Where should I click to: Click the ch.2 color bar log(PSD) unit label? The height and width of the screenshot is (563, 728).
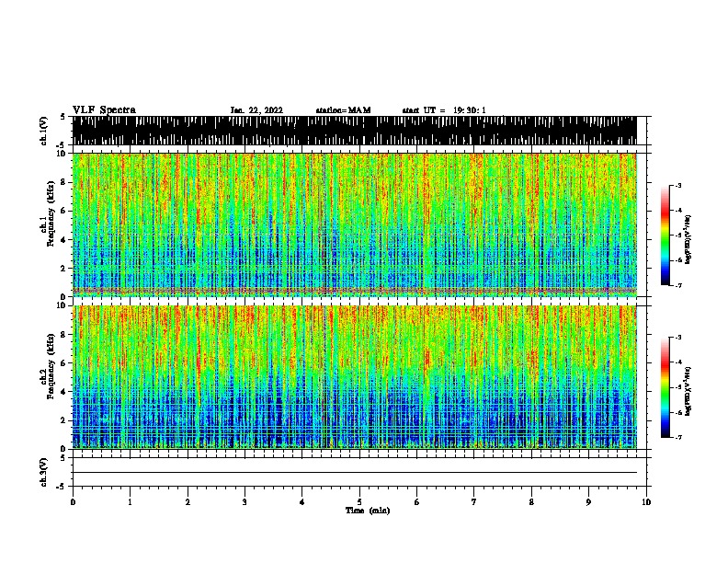pos(688,391)
